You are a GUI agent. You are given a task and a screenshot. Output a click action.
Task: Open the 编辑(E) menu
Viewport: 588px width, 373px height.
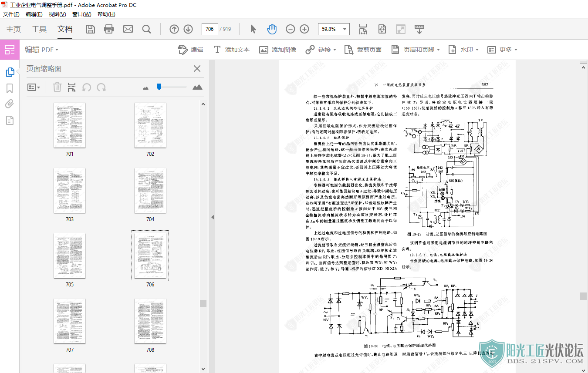click(34, 14)
